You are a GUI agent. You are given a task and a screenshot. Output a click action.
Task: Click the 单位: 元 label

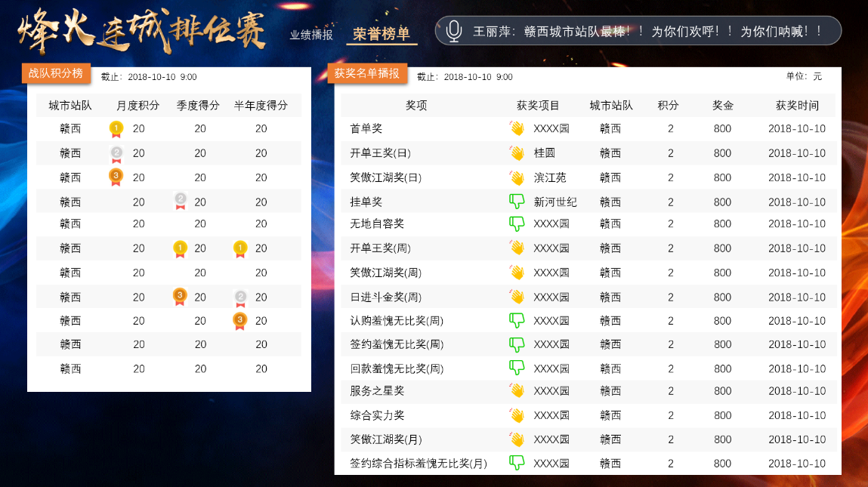(x=804, y=76)
